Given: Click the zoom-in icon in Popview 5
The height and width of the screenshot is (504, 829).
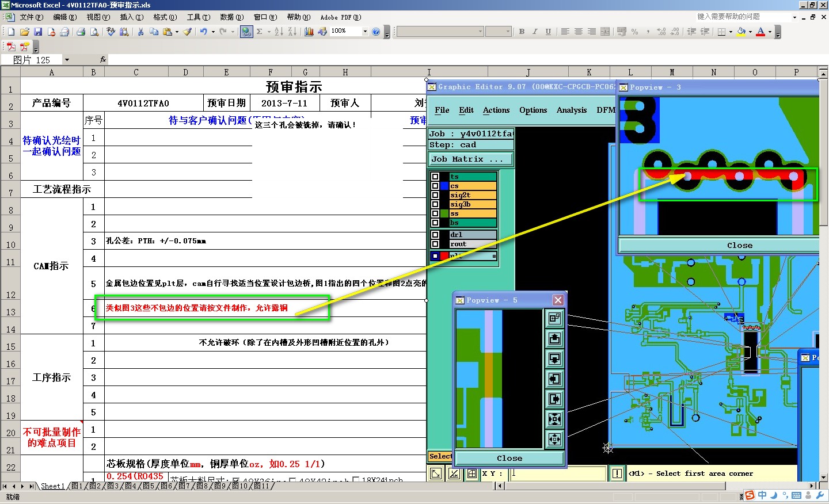Looking at the screenshot, I should [554, 419].
